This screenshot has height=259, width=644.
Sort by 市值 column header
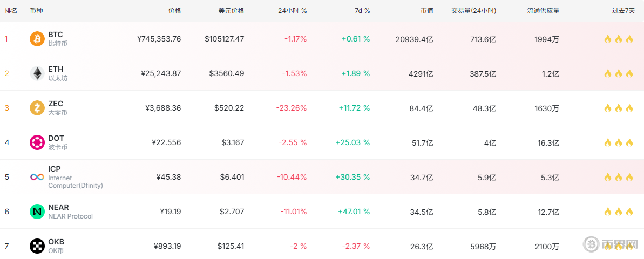point(426,11)
